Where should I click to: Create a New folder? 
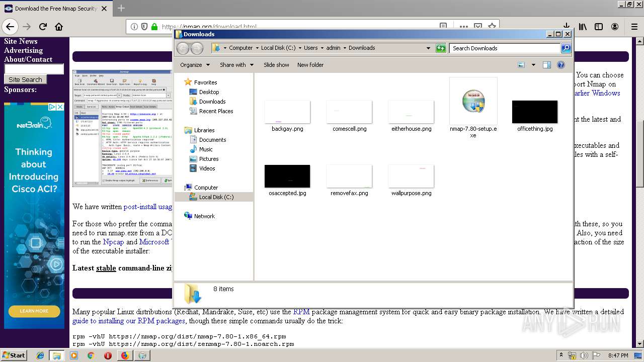coord(310,65)
